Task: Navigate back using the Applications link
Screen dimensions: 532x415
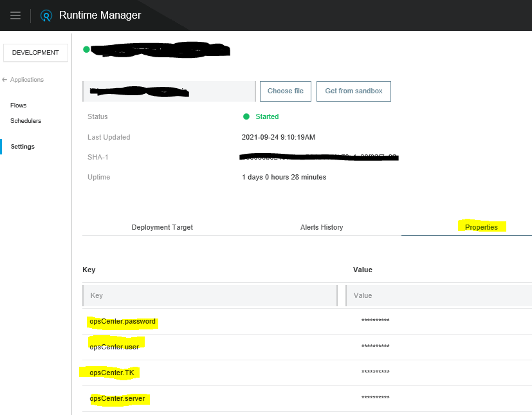Action: pos(26,79)
